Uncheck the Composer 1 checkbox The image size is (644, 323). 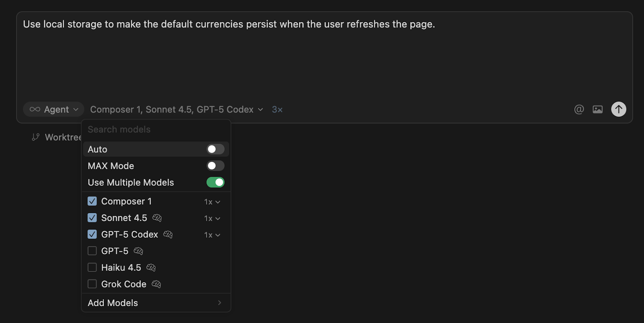(x=92, y=201)
